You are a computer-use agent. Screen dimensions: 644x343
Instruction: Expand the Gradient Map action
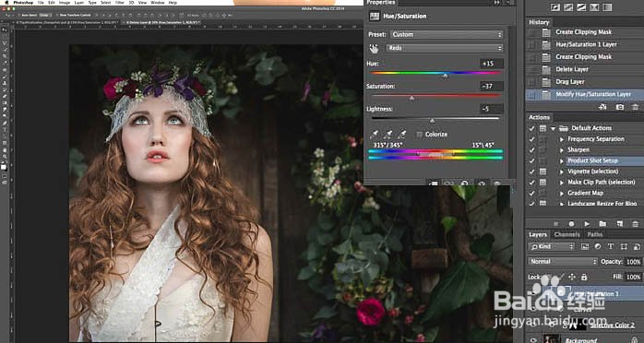(x=562, y=193)
